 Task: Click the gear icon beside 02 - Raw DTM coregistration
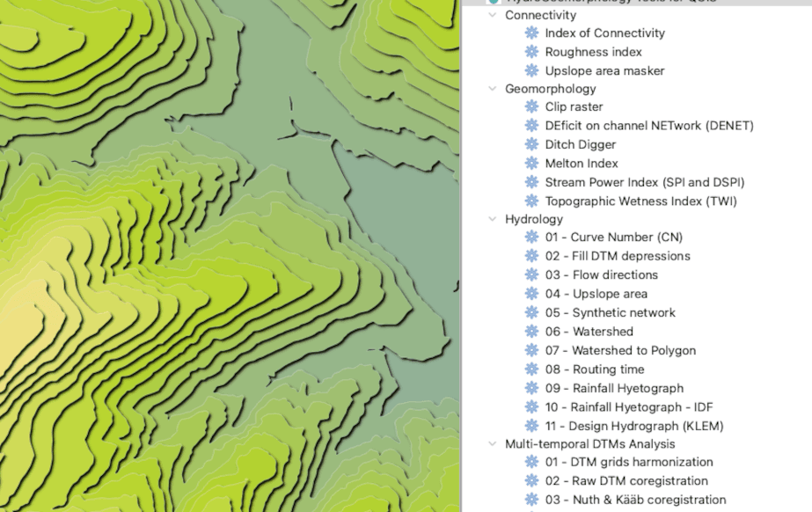pos(532,481)
